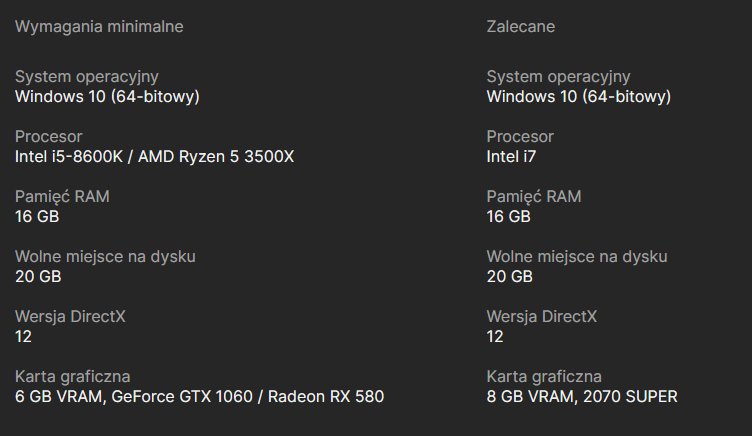Select recommended Procesor label
Screen dimensions: 752x436
(520, 137)
